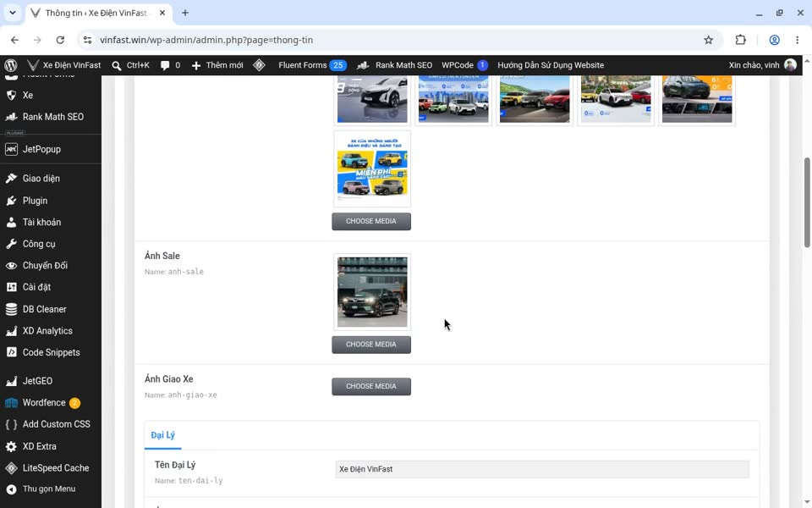Viewport: 812px width, 508px height.
Task: Reload the current page
Action: (60, 40)
